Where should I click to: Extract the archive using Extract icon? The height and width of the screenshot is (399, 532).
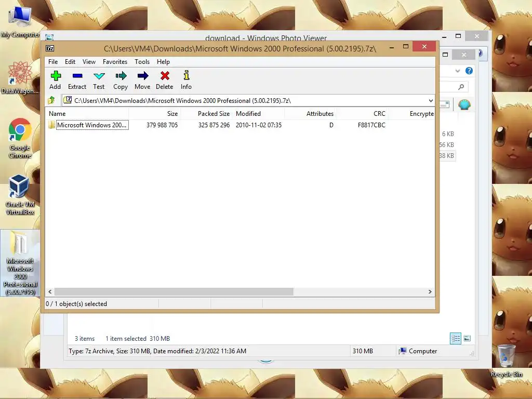click(77, 80)
